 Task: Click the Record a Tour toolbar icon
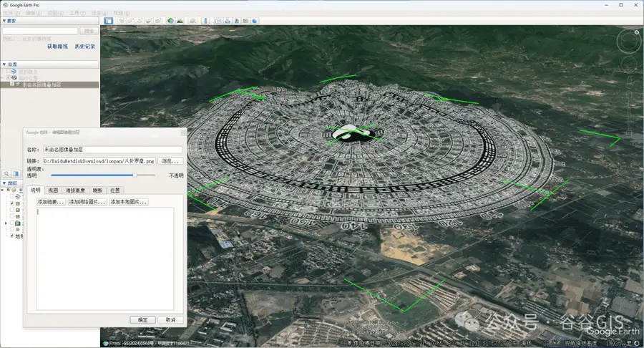pos(157,21)
